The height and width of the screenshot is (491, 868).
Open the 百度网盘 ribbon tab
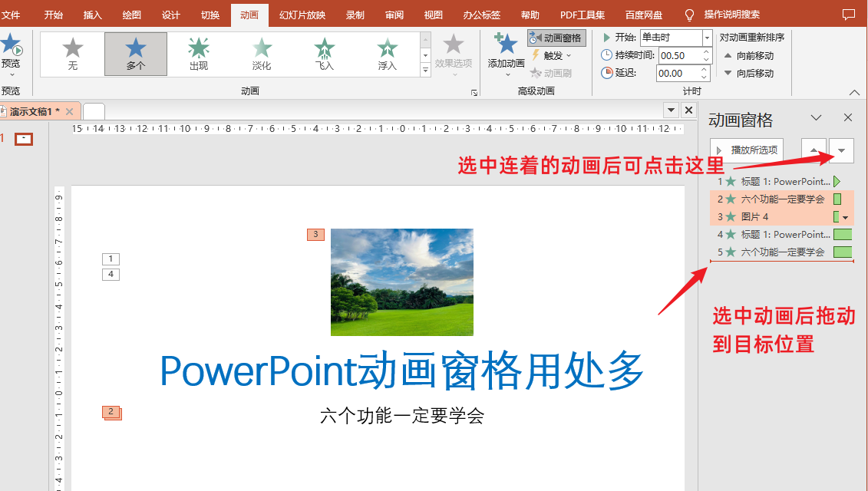pyautogui.click(x=643, y=15)
